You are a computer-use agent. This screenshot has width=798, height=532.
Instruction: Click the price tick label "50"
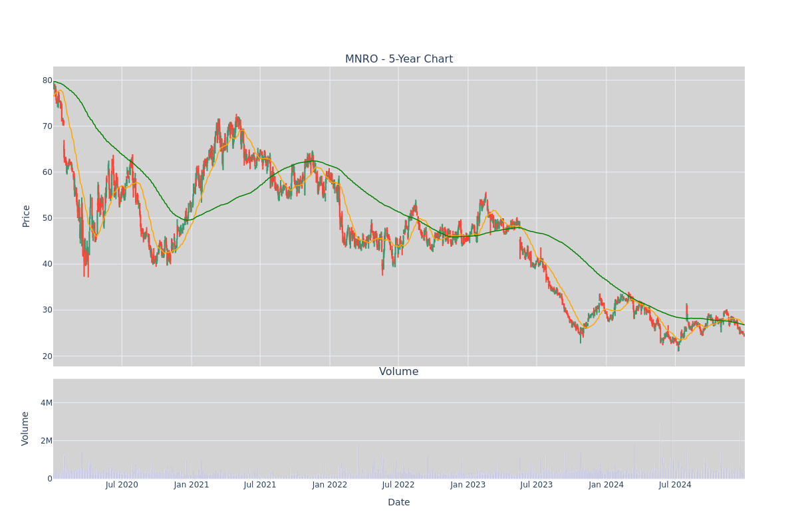tap(47, 218)
